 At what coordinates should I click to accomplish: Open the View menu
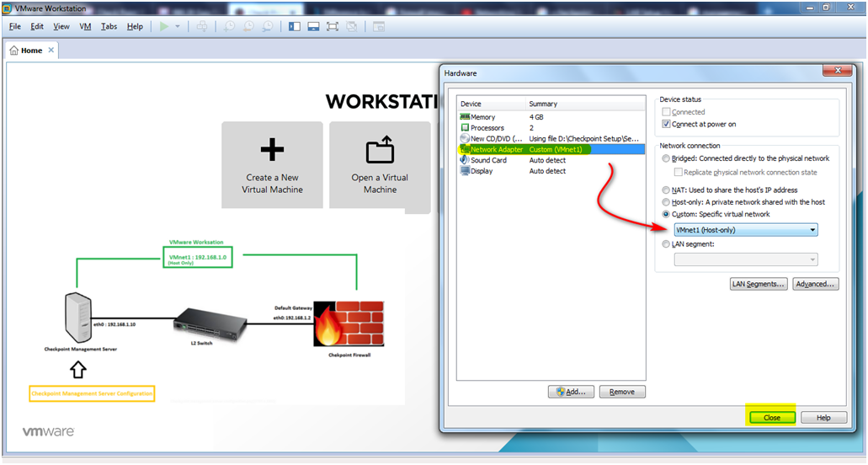[x=61, y=27]
